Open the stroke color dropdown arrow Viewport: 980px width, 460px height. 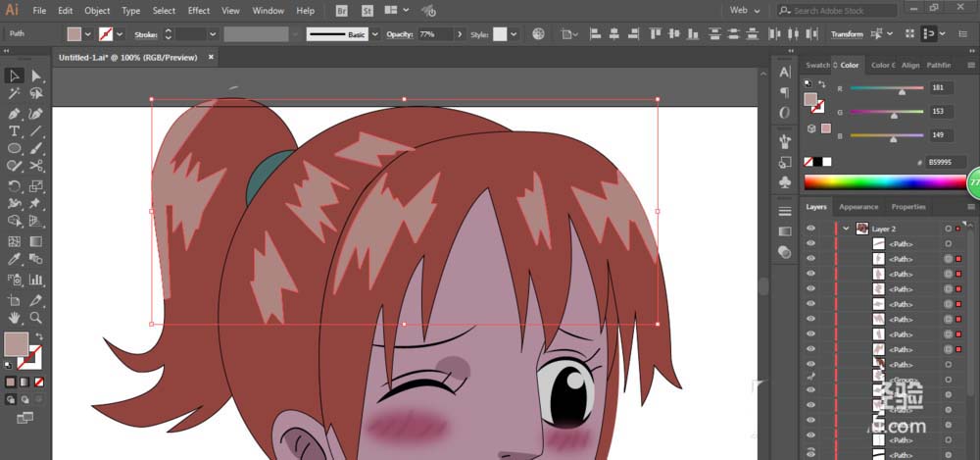(120, 34)
